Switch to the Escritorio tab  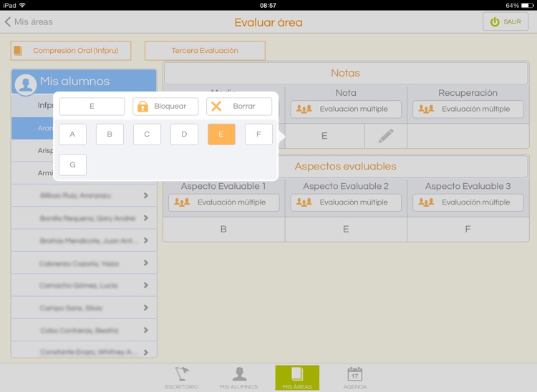[182, 378]
